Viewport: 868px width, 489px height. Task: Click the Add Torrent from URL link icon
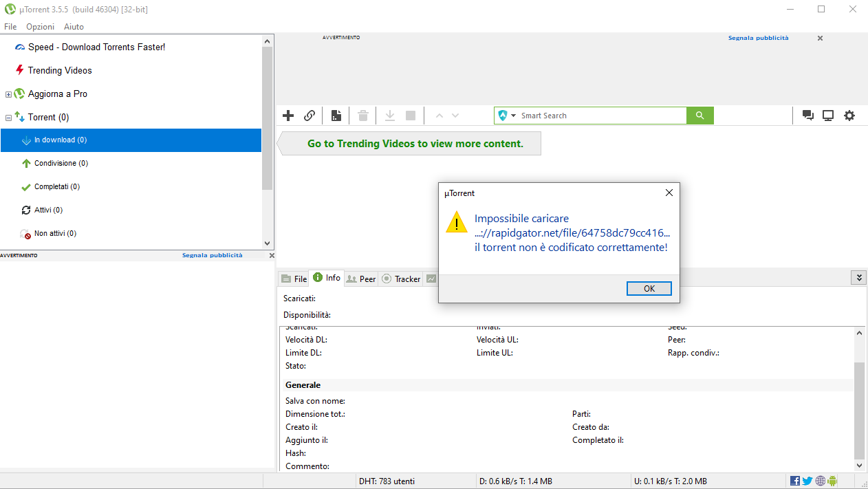coord(310,116)
